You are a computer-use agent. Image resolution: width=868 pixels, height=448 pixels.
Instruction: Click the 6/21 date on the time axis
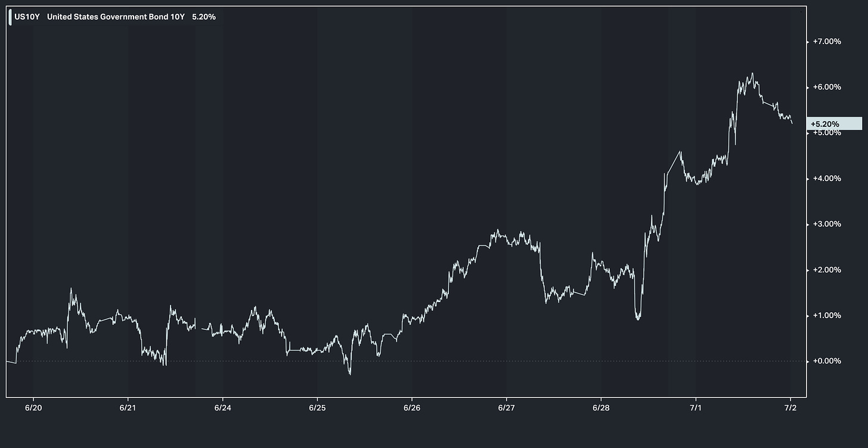click(128, 408)
